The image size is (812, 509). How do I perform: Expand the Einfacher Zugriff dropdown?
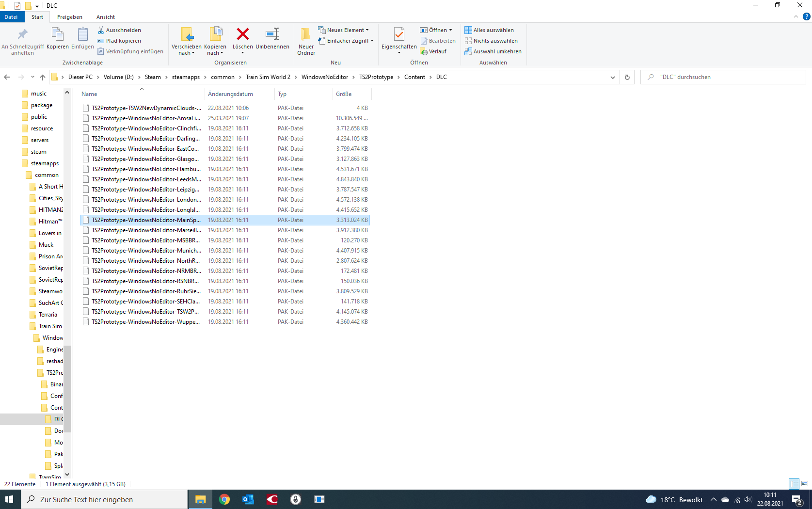(x=346, y=41)
